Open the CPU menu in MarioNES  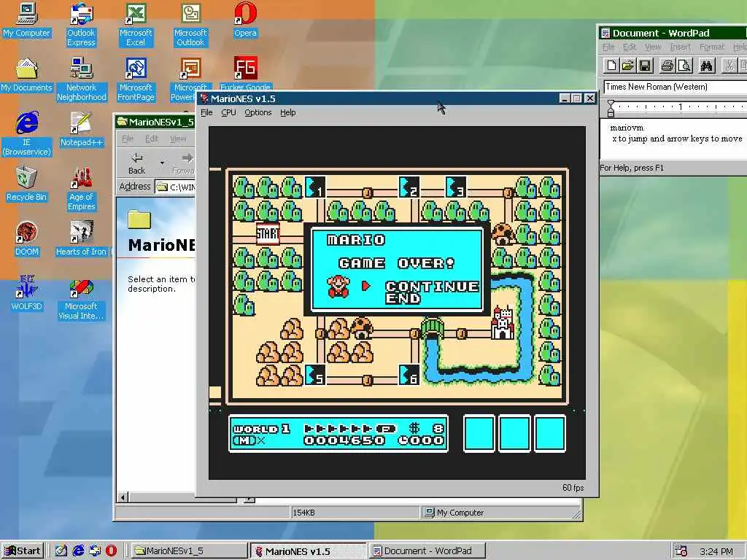click(228, 112)
